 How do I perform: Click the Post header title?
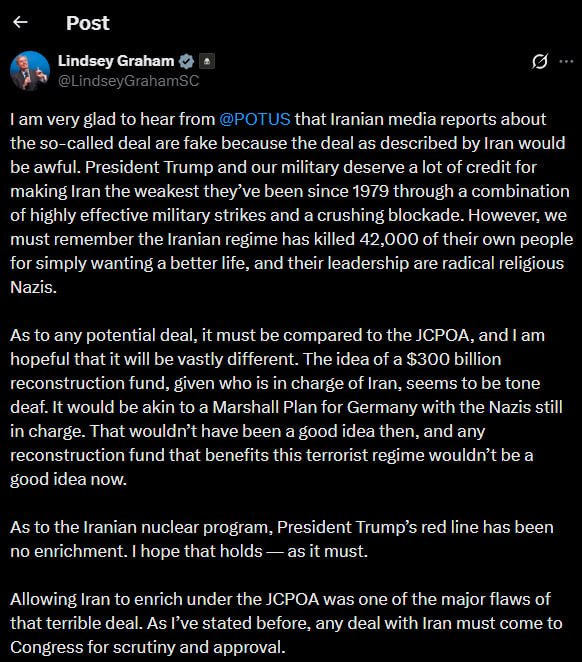(88, 23)
